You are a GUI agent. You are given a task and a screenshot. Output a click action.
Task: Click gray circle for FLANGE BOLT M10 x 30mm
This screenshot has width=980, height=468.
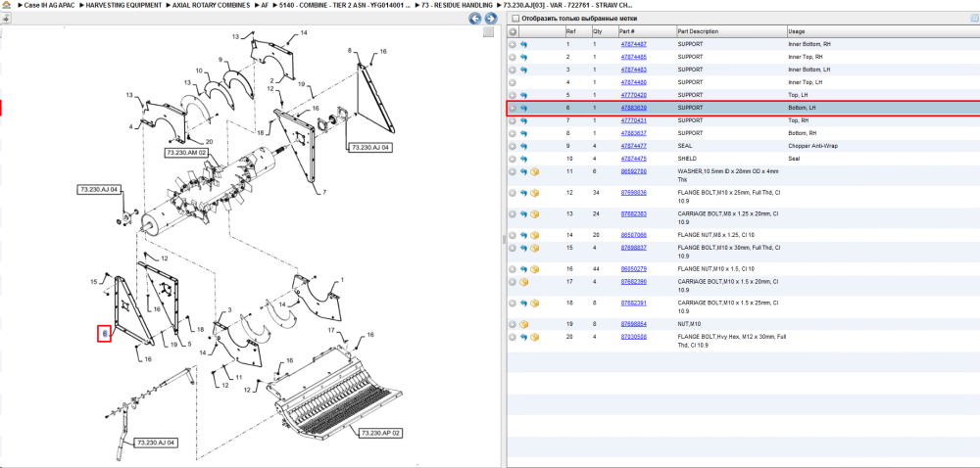513,248
